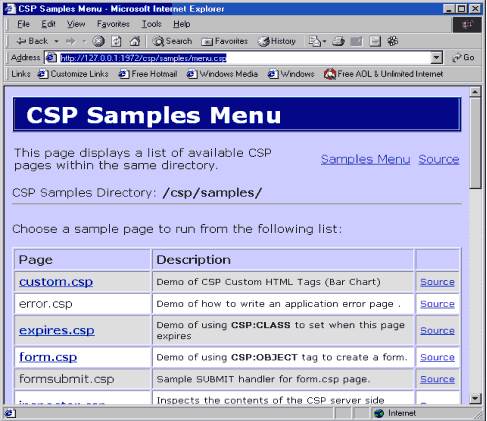Open the custom.csp page link
Screen dimensions: 487x421
[56, 282]
